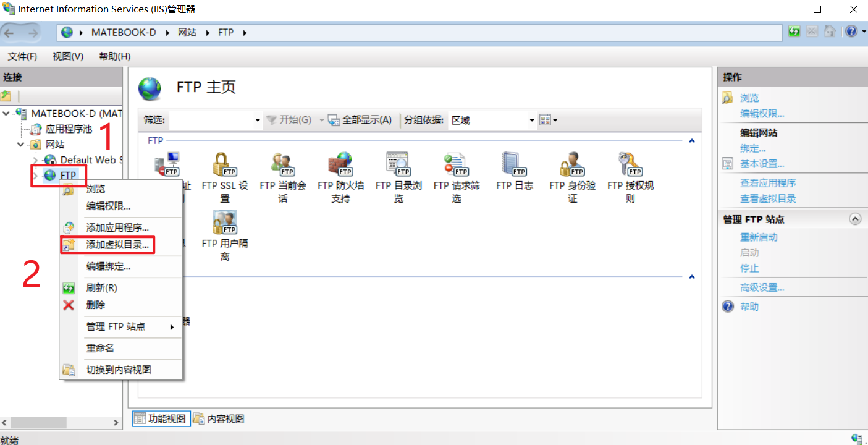This screenshot has width=868, height=445.
Task: Choose 刷新(R) in the context menu
Action: pyautogui.click(x=121, y=288)
